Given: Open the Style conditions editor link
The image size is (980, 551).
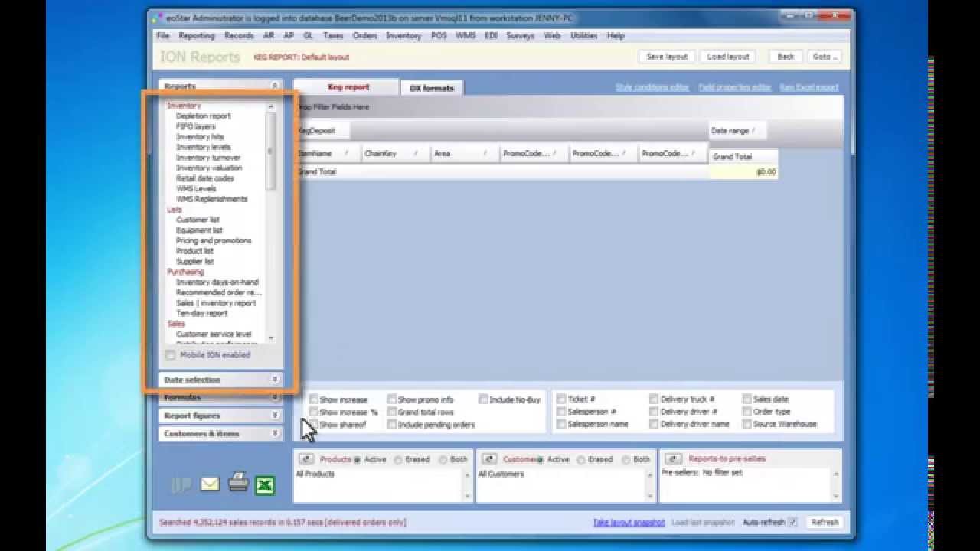Looking at the screenshot, I should click(x=652, y=87).
